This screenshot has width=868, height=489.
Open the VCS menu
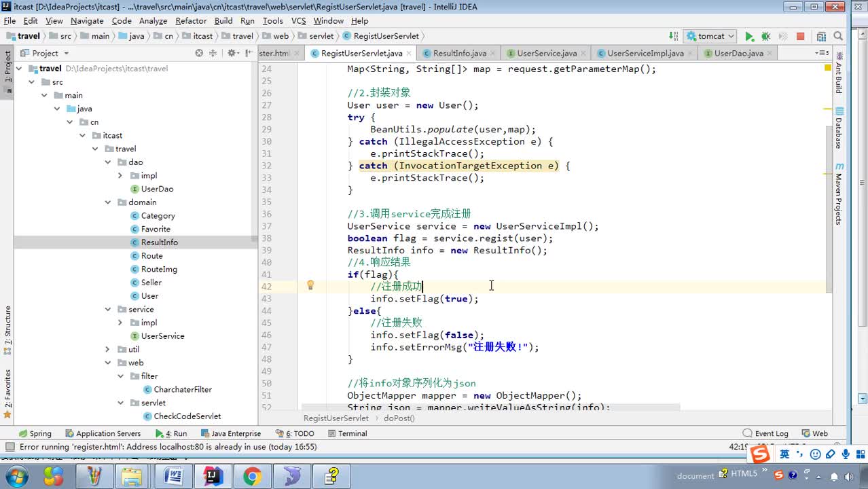pyautogui.click(x=298, y=20)
